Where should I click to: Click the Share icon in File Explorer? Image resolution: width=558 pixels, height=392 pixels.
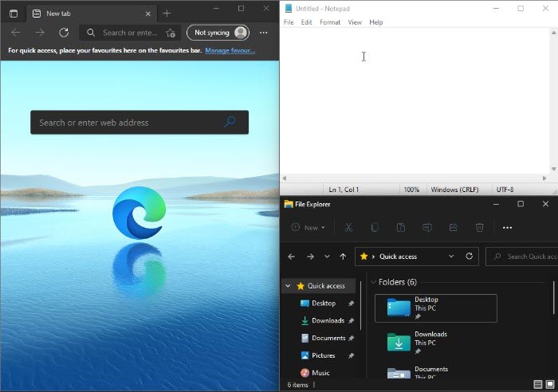click(x=454, y=228)
